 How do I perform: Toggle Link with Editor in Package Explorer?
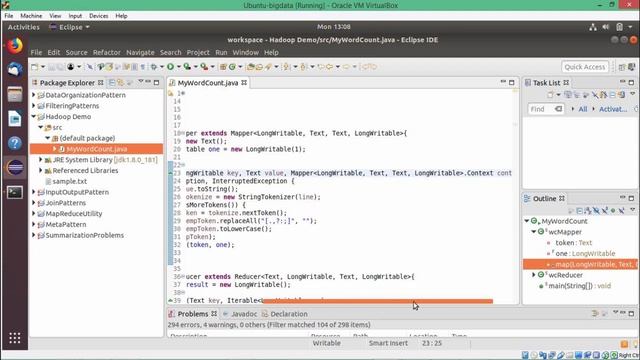120,83
